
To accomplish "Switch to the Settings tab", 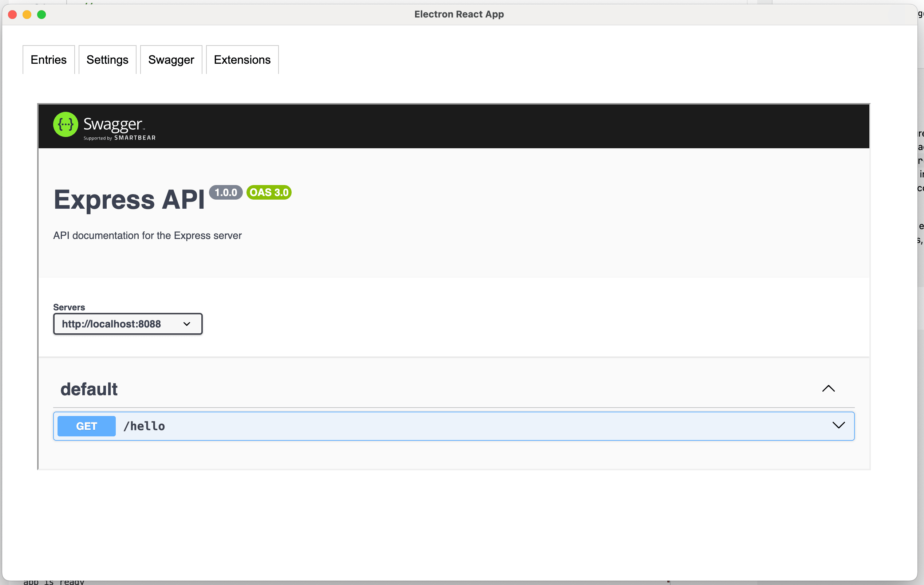I will tap(107, 60).
